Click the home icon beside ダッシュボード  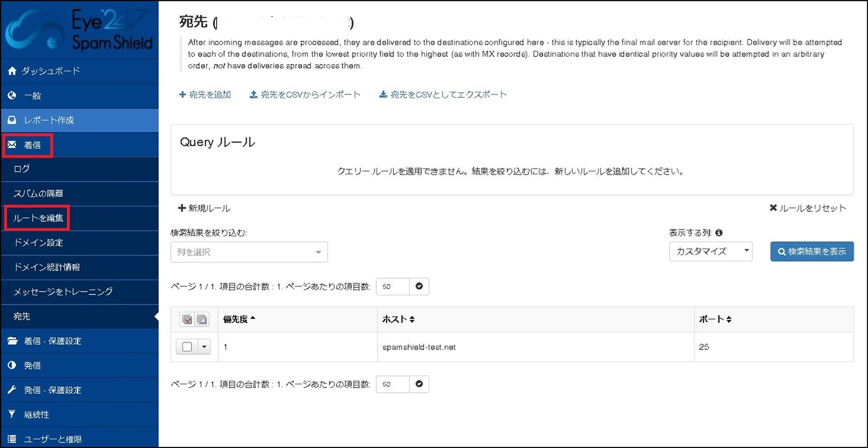[x=12, y=71]
